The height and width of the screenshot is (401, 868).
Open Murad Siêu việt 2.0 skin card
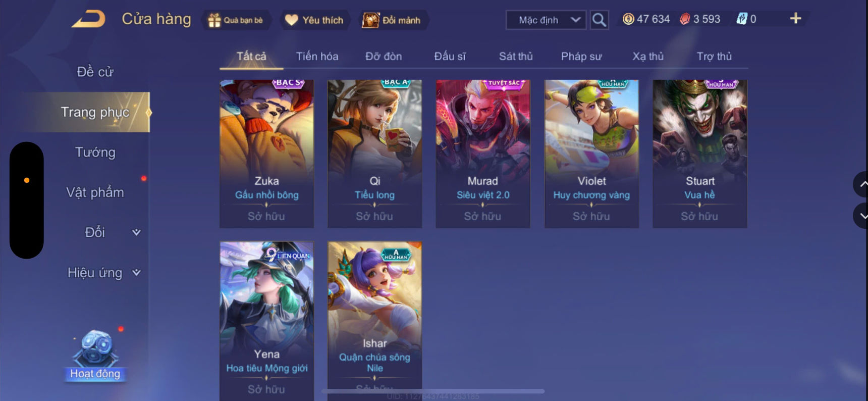(483, 154)
